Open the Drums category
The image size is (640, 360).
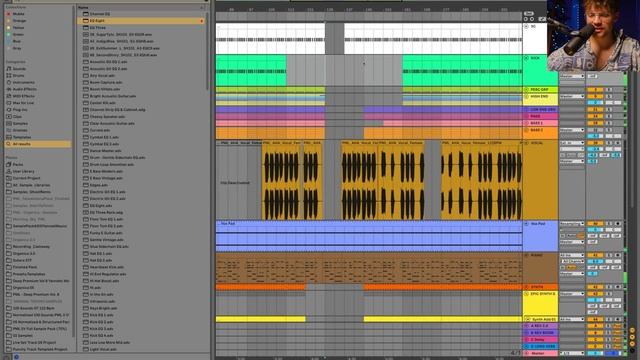(x=16, y=76)
